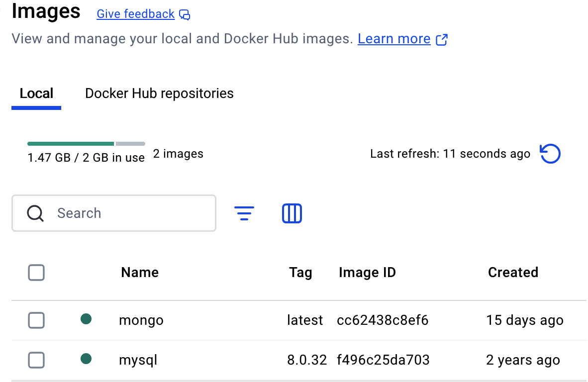The height and width of the screenshot is (382, 588).
Task: Select the mongo image name
Action: (x=141, y=320)
